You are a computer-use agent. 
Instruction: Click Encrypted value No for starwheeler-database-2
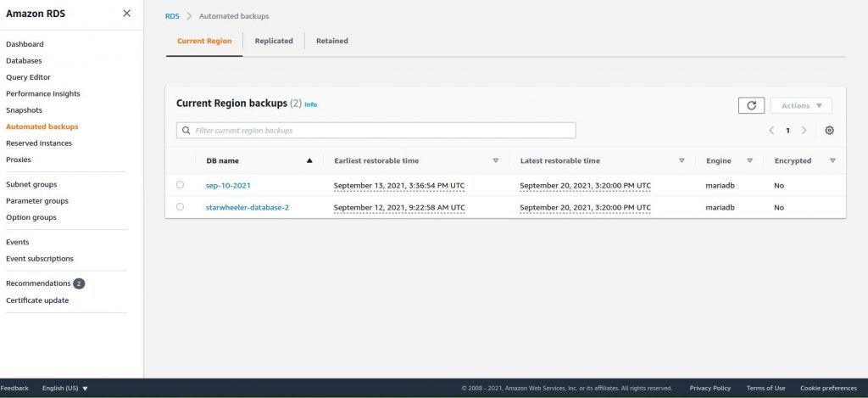[779, 207]
